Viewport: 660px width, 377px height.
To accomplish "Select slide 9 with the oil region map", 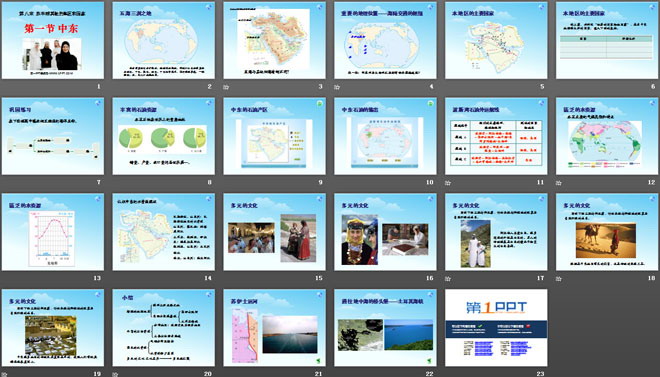I will click(x=274, y=136).
